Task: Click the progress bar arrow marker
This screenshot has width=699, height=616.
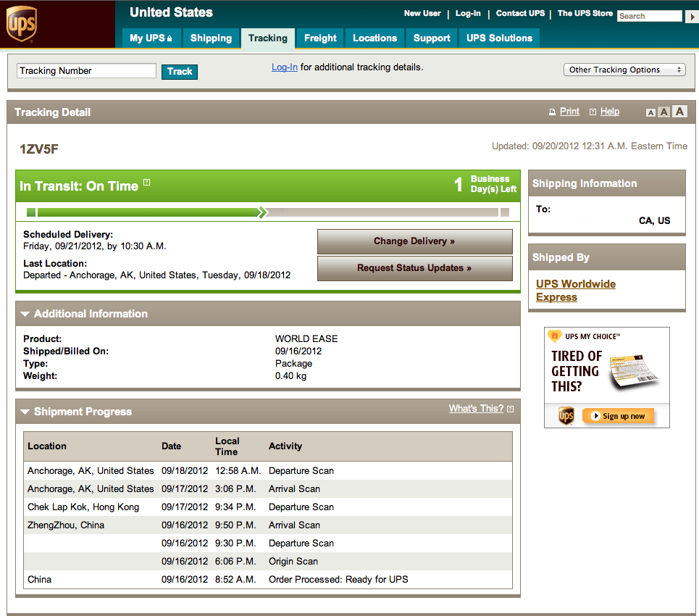Action: click(263, 212)
